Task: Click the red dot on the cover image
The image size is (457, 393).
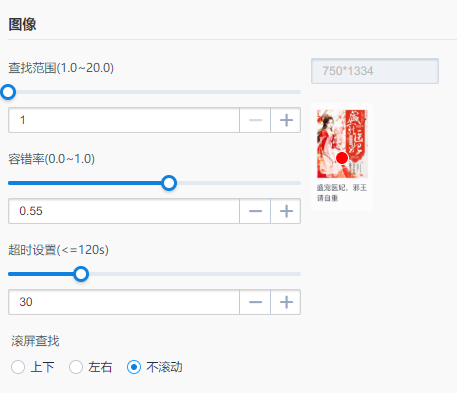Action: (342, 158)
